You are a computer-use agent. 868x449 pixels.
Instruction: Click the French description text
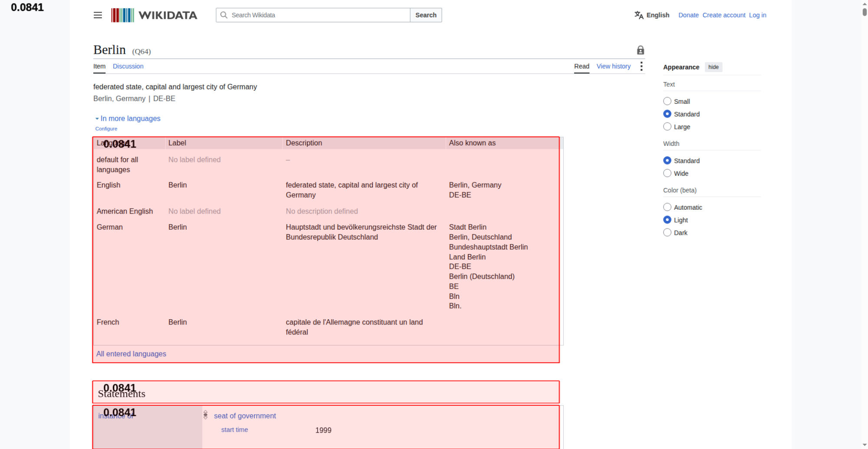354,327
